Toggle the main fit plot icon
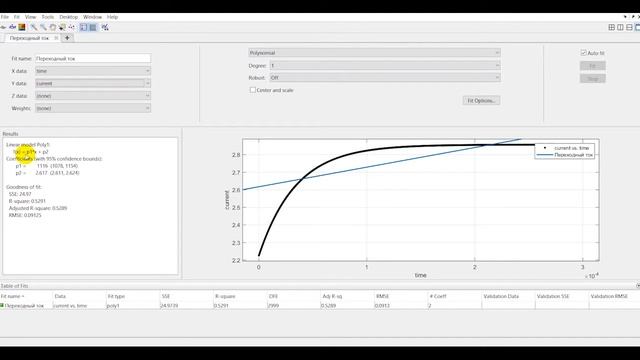Screen dimensions: 640x360 click(3, 27)
